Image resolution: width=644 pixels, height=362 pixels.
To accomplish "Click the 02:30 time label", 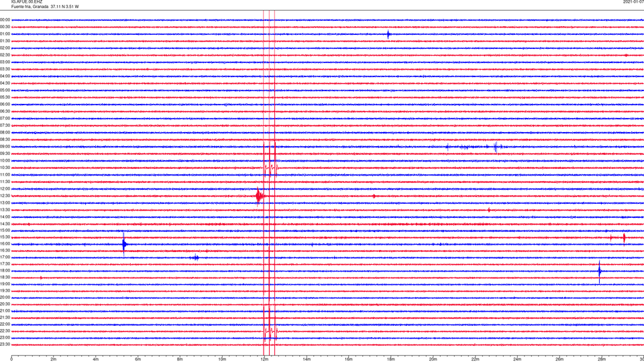I will (5, 55).
